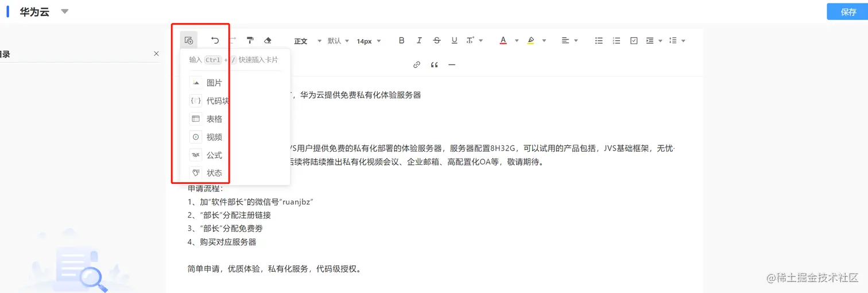
Task: Open the 正文 paragraph style dropdown
Action: [307, 41]
